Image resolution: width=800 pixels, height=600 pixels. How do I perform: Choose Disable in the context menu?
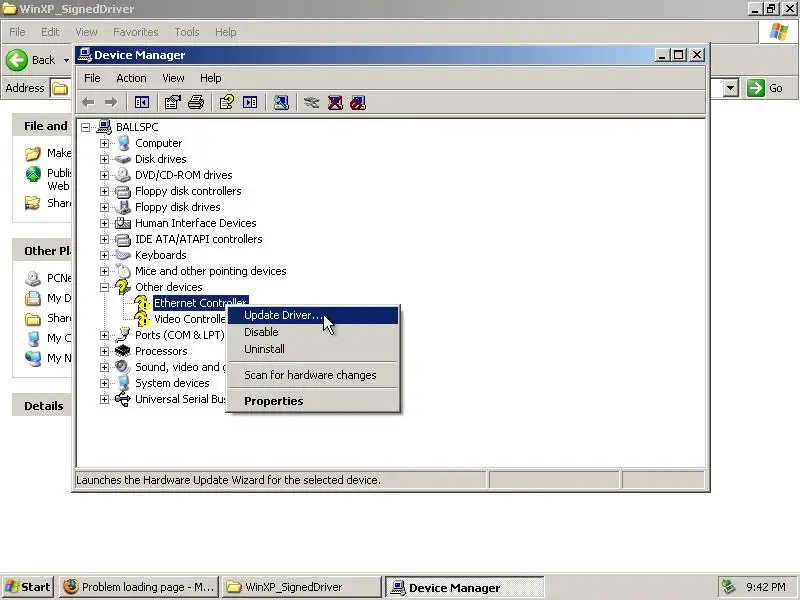tap(313, 332)
